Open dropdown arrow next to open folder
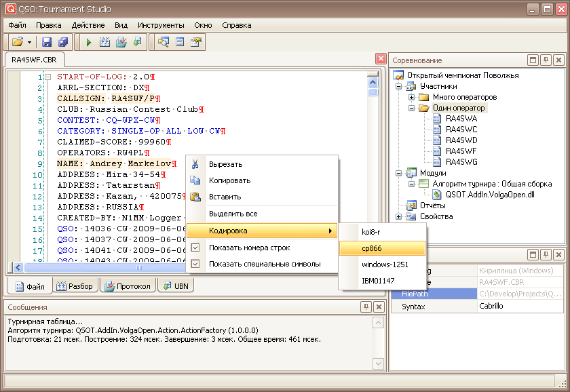The height and width of the screenshot is (392, 570). [x=30, y=42]
